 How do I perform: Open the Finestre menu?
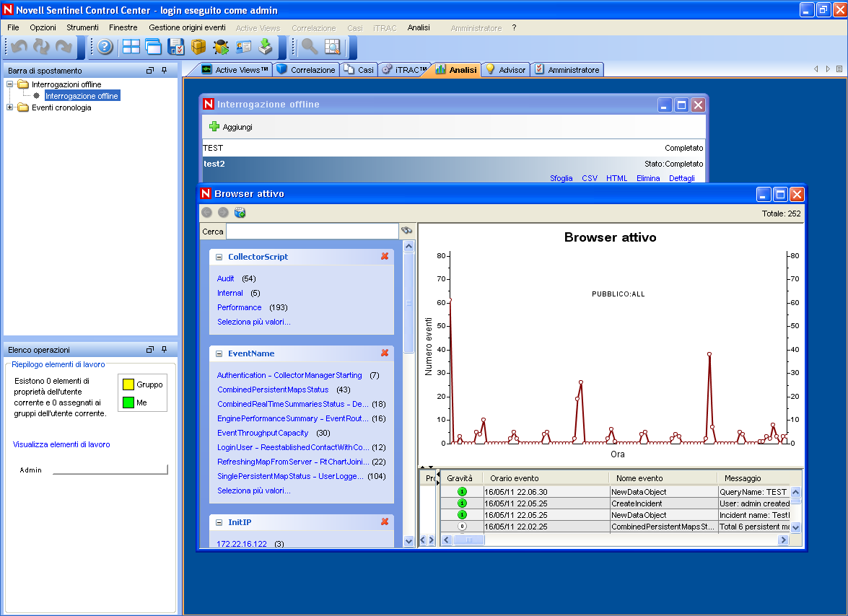click(x=123, y=27)
